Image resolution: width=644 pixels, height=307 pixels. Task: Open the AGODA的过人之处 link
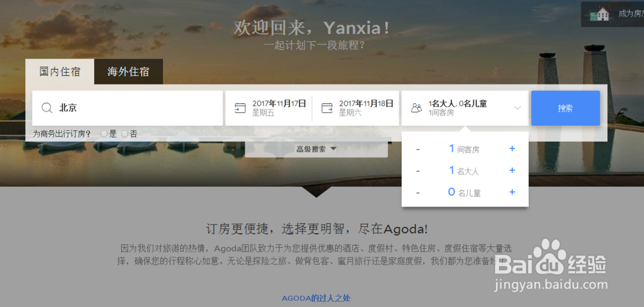click(316, 298)
